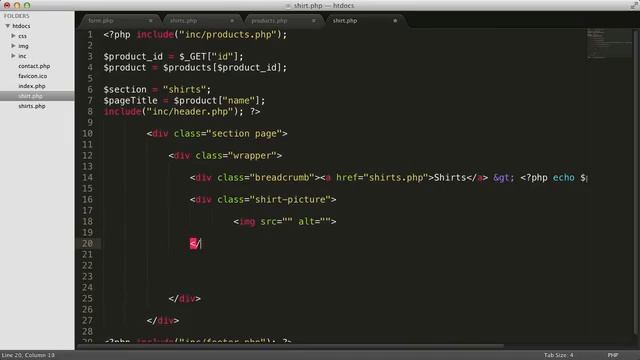Click the $_GET["id"] expression

209,57
